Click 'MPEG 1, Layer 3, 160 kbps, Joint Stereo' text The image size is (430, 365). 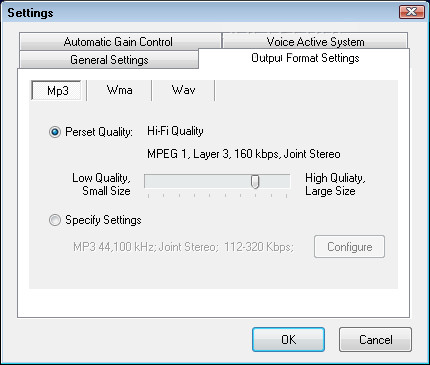pyautogui.click(x=244, y=154)
